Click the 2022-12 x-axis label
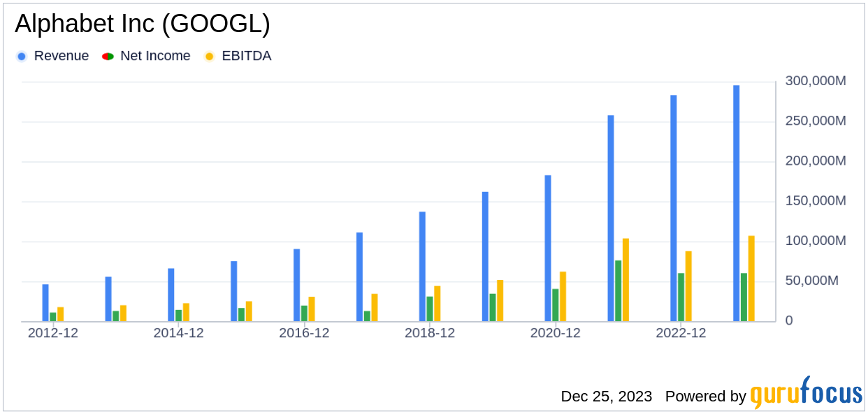Viewport: 868px width, 414px height. click(x=681, y=333)
